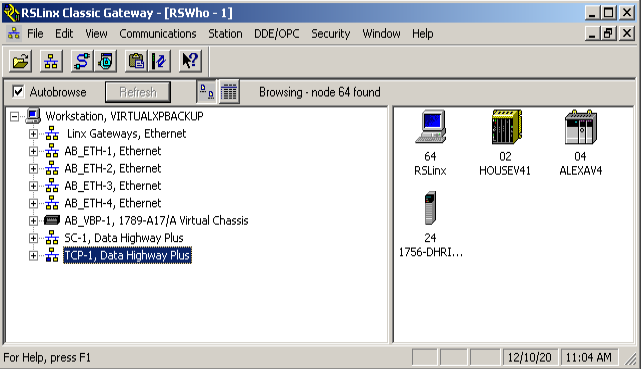641x369 pixels.
Task: Expand the AB_VBP-1 Virtual Chassis node
Action: [x=33, y=221]
